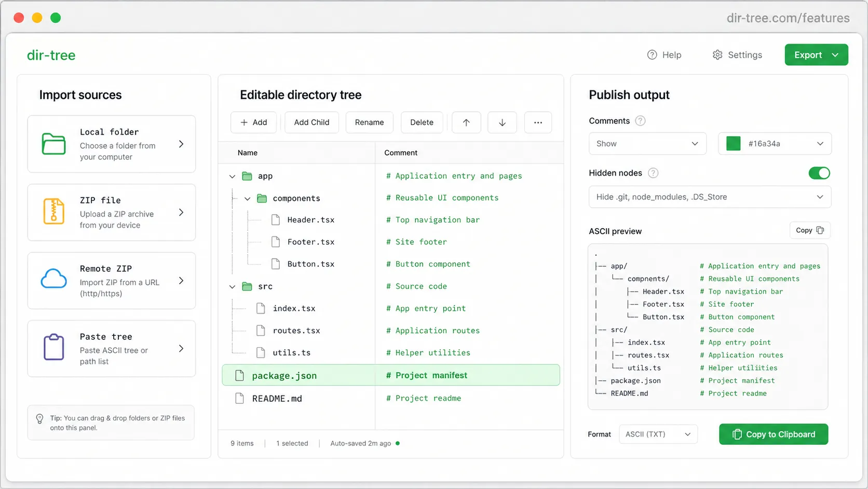Toggle the Hidden nodes switch off

819,173
